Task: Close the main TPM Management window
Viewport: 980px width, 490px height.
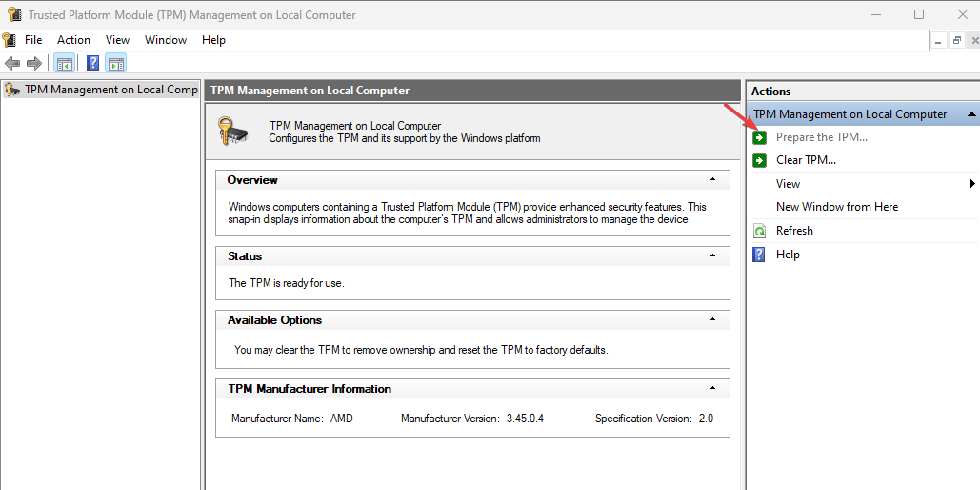Action: (x=963, y=14)
